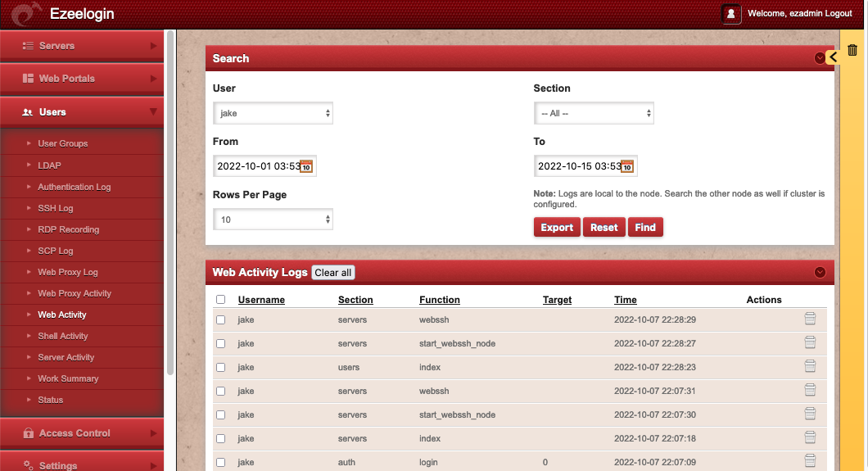Open the LDAP sidebar item
The image size is (868, 471).
pos(49,165)
